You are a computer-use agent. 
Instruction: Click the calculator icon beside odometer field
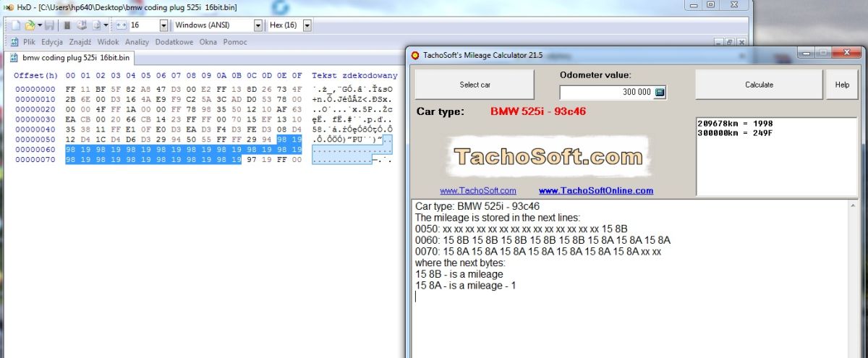click(x=660, y=93)
